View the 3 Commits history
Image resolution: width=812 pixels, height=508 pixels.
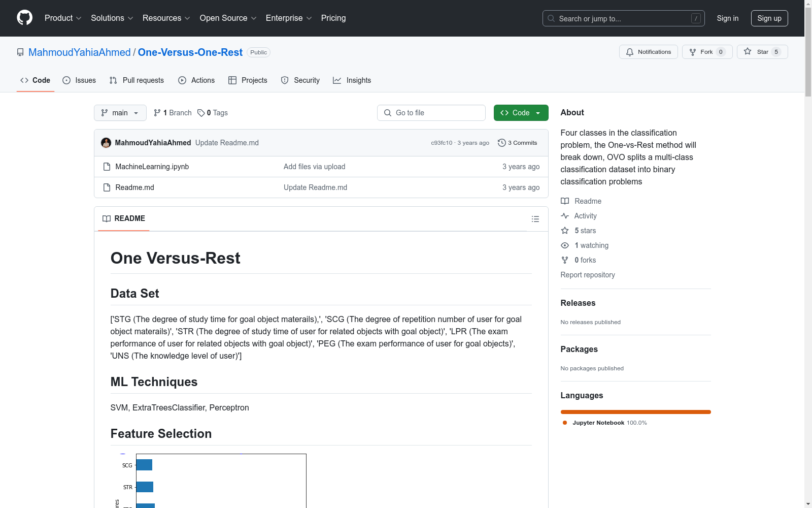point(518,143)
